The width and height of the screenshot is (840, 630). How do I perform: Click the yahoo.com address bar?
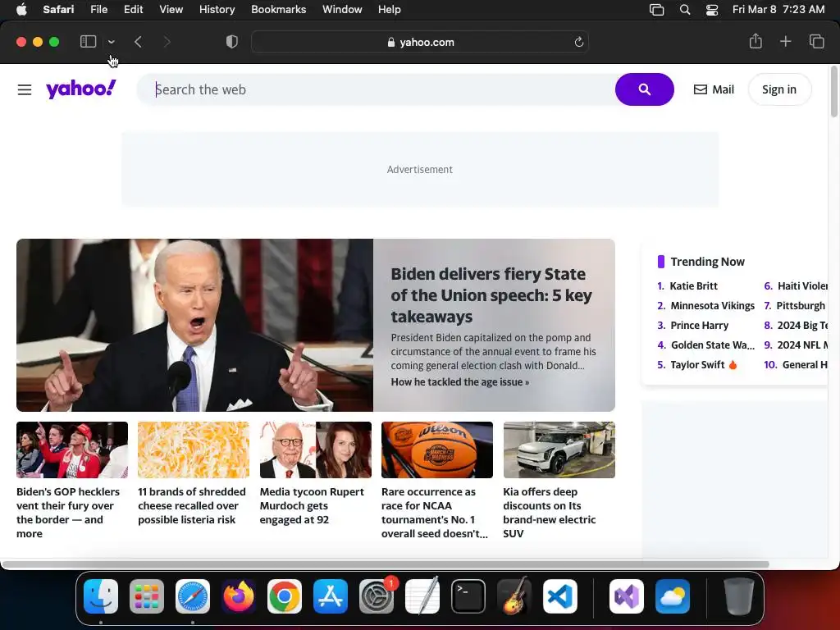tap(420, 43)
